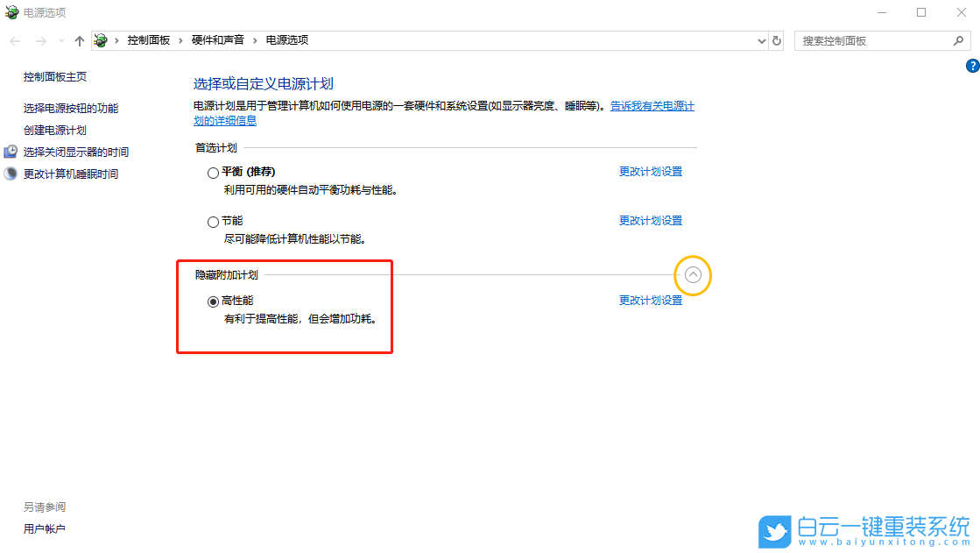
Task: Click the up-one-level navigation arrow
Action: (x=79, y=39)
